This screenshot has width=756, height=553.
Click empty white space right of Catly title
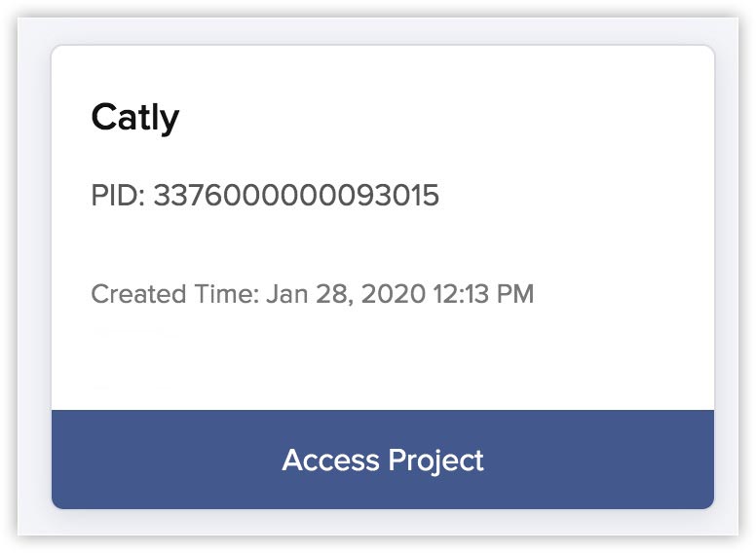(x=438, y=118)
